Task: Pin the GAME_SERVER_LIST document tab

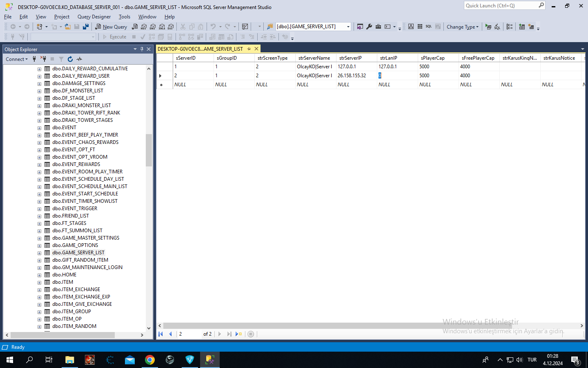Action: click(249, 49)
